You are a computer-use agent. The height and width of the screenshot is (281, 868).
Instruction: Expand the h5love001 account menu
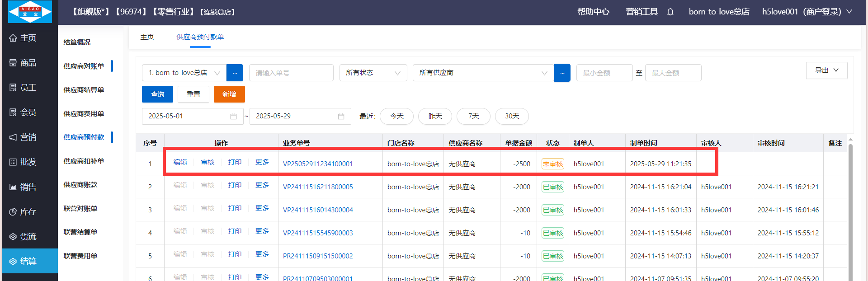[x=807, y=12]
